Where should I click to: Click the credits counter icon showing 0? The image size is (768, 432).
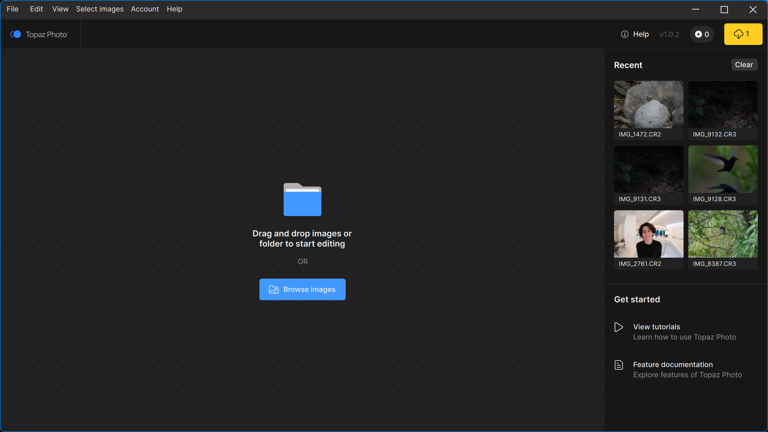[x=702, y=34]
